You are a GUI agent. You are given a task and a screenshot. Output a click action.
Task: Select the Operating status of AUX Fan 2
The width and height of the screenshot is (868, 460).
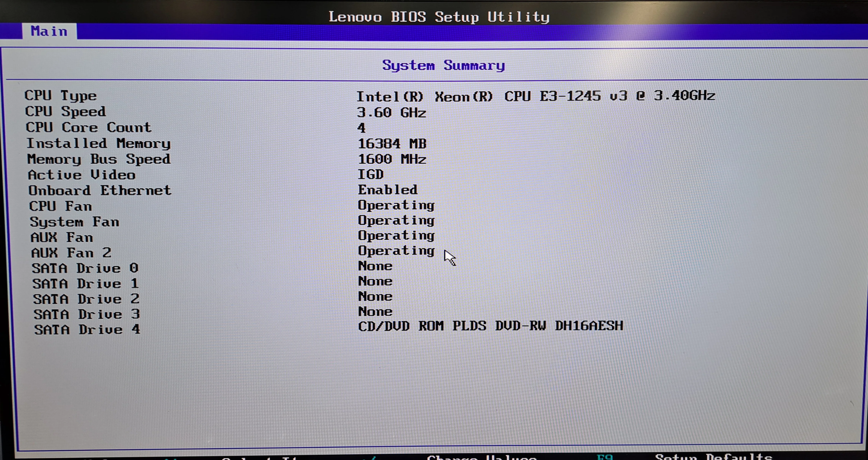click(x=396, y=251)
